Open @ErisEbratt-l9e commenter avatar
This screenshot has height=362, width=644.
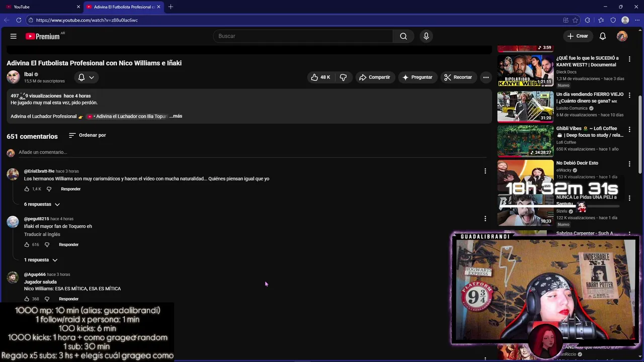pos(13,174)
